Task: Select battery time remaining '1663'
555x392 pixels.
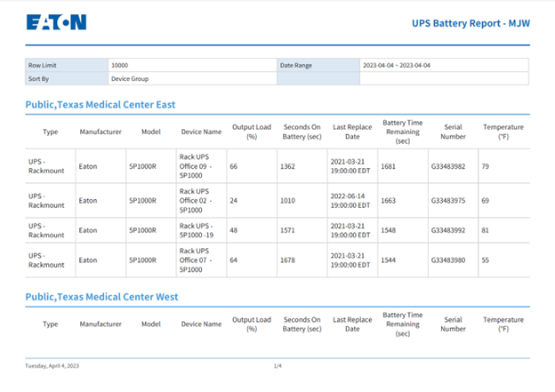Action: [x=389, y=201]
